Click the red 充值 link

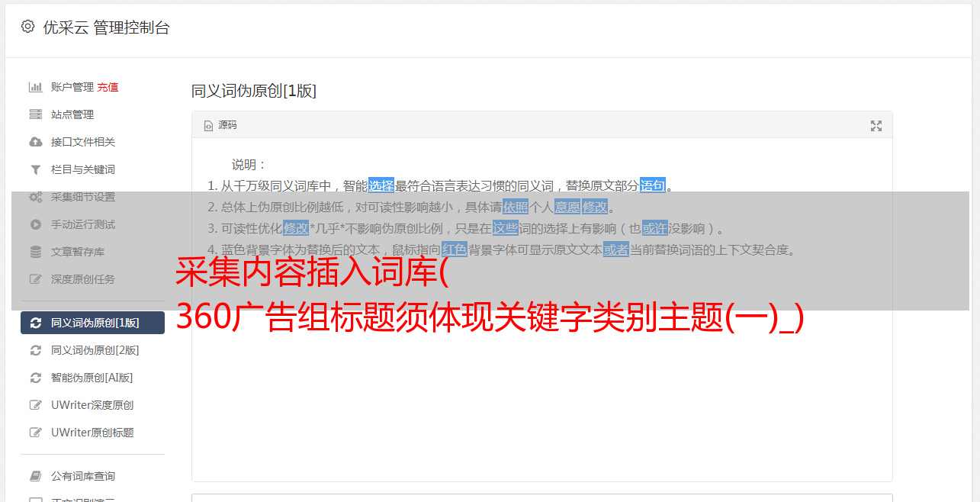(108, 87)
